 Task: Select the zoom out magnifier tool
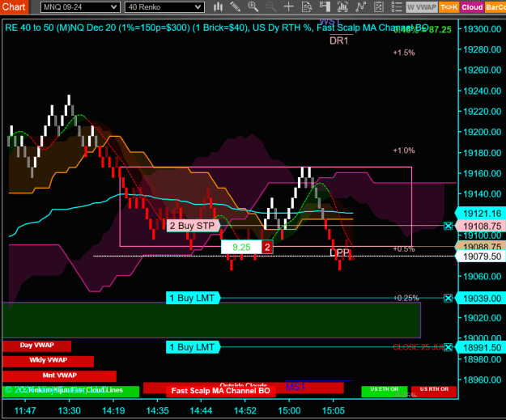click(270, 6)
